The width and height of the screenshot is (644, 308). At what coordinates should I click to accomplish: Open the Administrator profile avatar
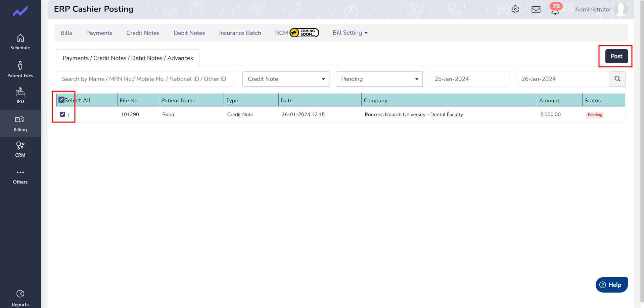pos(620,9)
